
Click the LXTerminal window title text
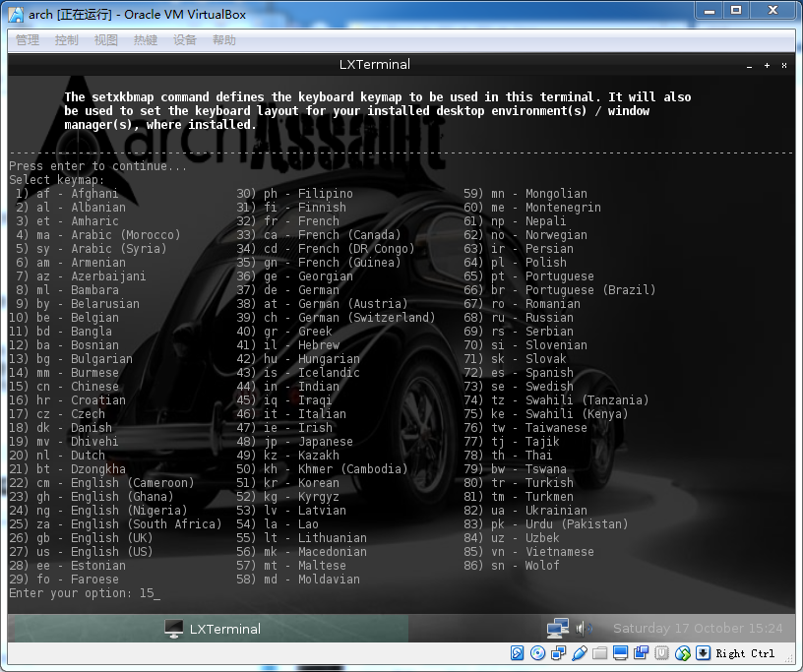tap(374, 65)
